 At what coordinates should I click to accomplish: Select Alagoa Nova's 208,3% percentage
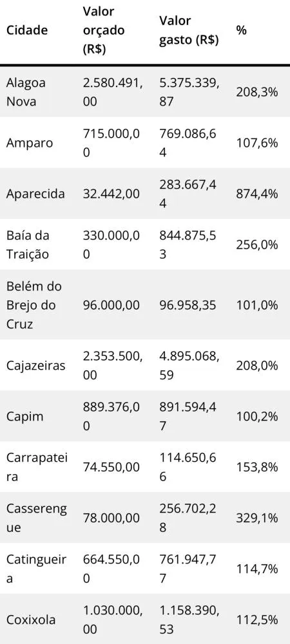[x=257, y=92]
